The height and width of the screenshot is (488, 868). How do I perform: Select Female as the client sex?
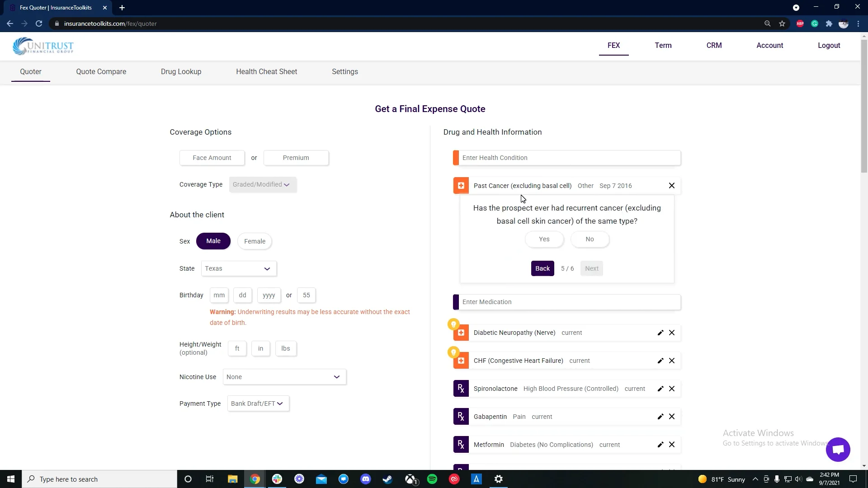pos(255,241)
